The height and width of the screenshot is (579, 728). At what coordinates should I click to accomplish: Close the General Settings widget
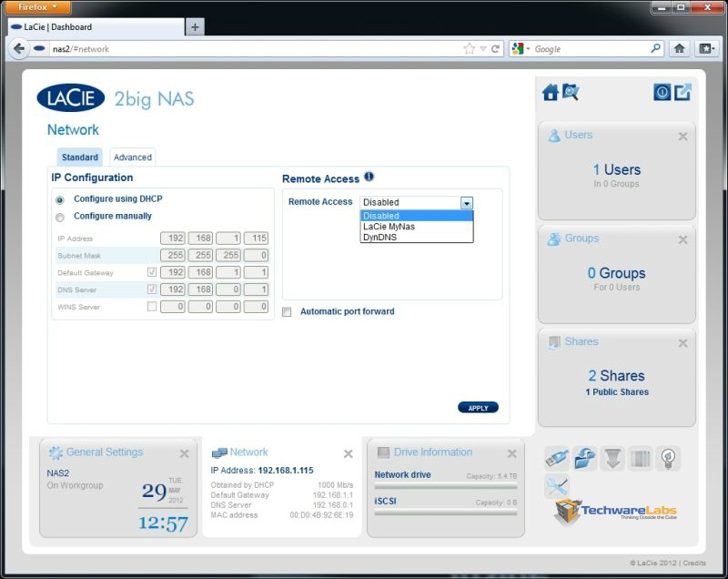(185, 453)
